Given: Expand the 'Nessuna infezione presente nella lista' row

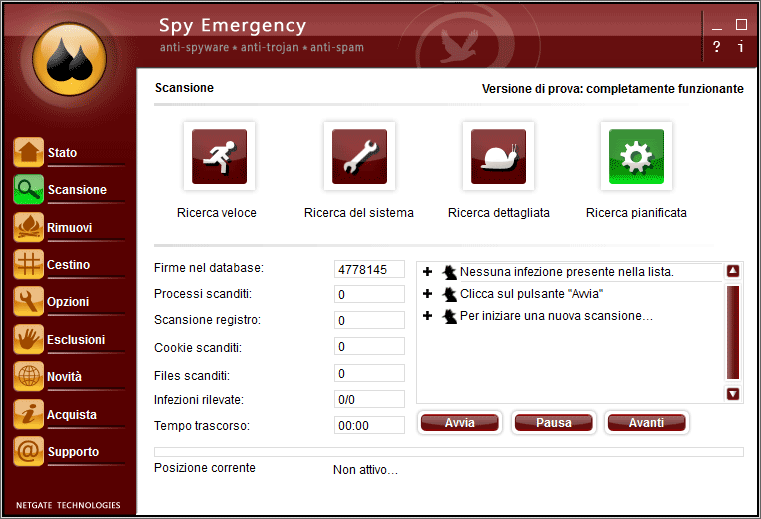Looking at the screenshot, I should (x=428, y=271).
